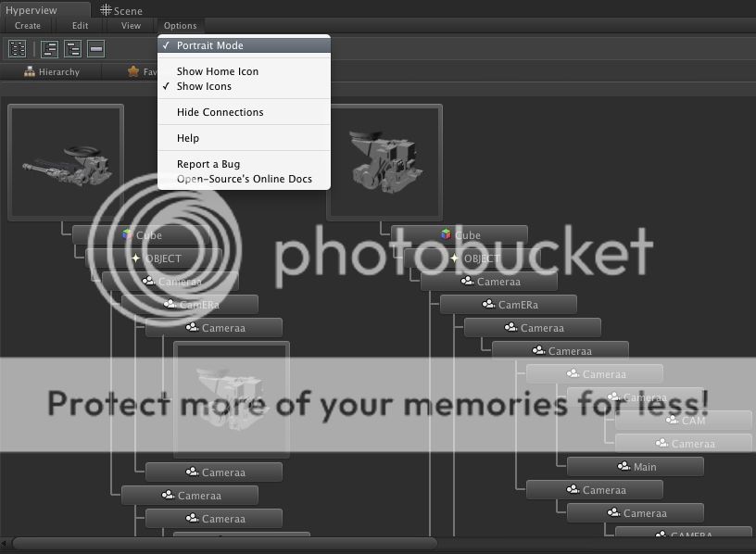This screenshot has height=554, width=756.
Task: Select the OBJECT node in the left tree
Action: [x=154, y=258]
